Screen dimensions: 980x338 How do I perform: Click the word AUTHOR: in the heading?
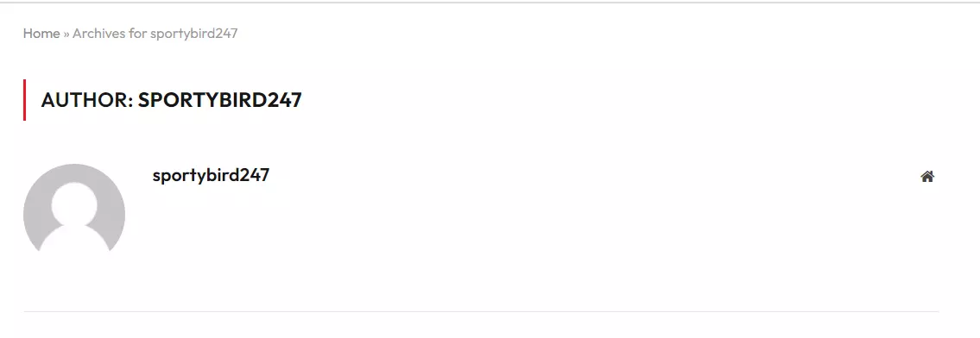pos(87,100)
